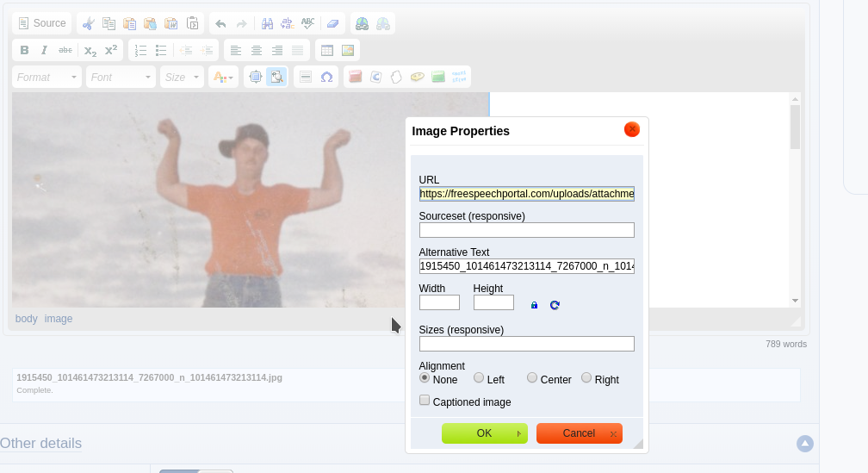The image size is (868, 473).
Task: Click the Undo arrow icon
Action: coord(220,23)
